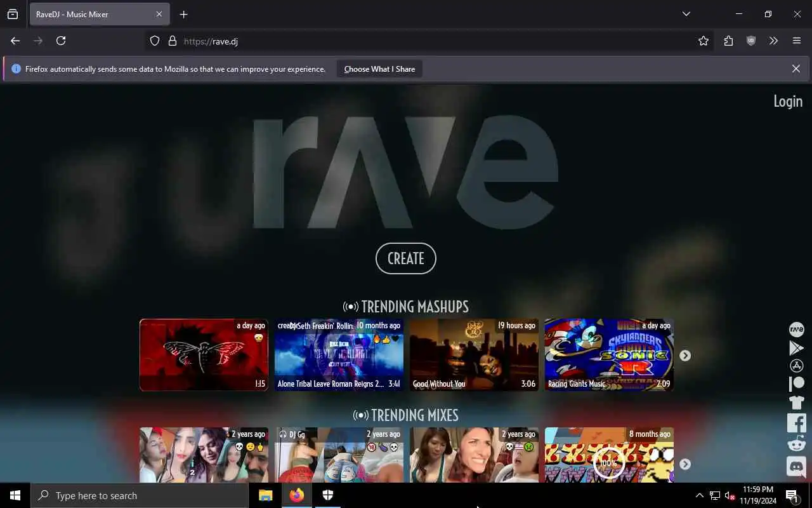Open the Facebook icon in sidebar
The height and width of the screenshot is (508, 812).
point(796,423)
